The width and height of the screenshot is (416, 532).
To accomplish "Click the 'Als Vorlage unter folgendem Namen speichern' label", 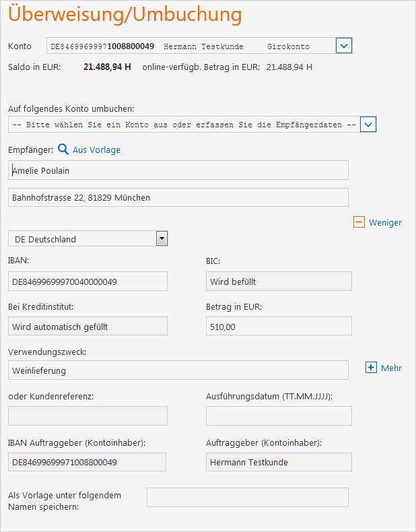I will tap(65, 501).
